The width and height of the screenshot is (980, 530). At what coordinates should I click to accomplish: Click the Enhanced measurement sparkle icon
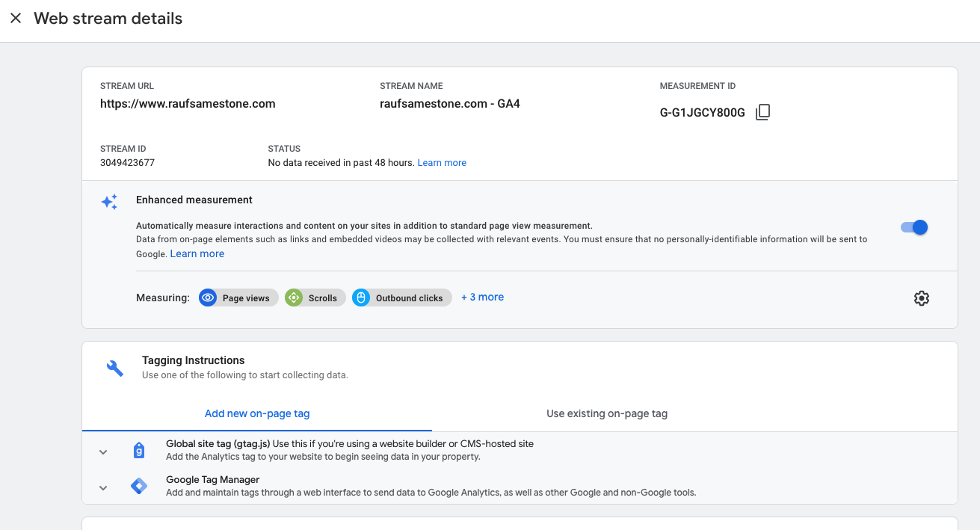110,202
